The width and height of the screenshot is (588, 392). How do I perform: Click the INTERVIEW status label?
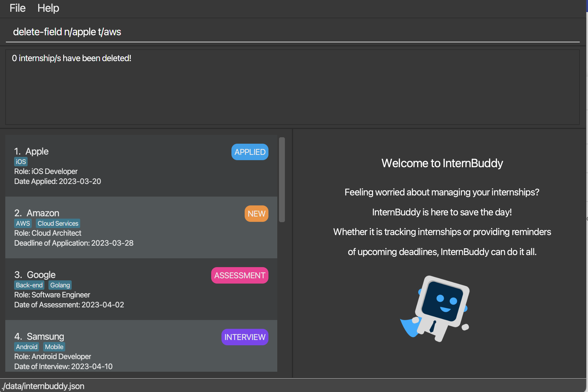tap(245, 337)
